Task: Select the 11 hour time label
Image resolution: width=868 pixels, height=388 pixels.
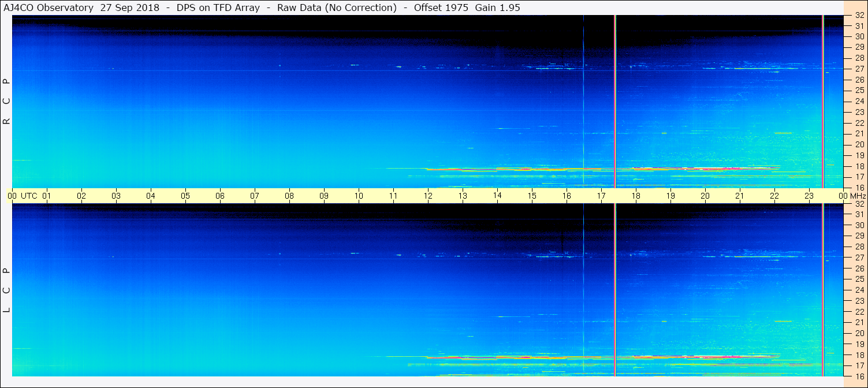Action: tap(393, 196)
